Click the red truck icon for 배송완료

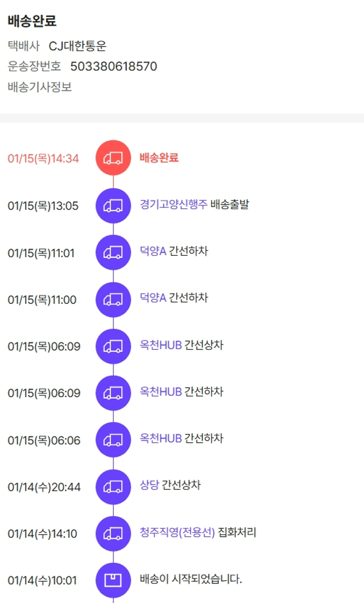[x=113, y=158]
